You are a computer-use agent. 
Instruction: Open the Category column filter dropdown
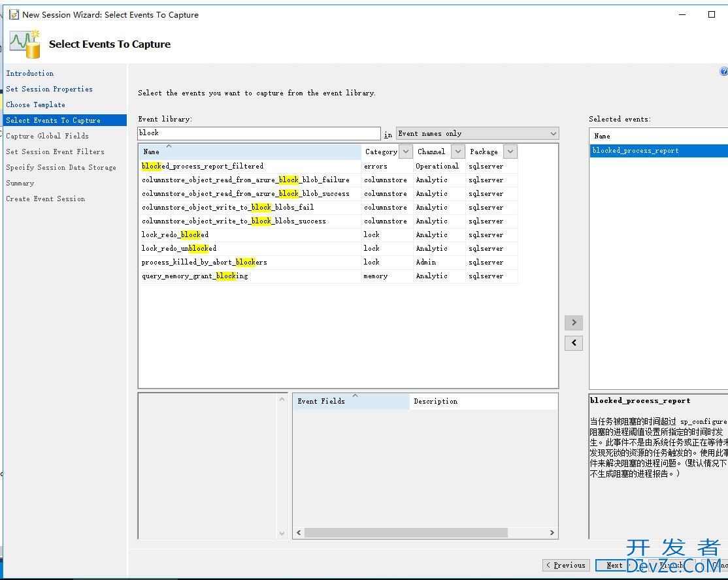406,152
